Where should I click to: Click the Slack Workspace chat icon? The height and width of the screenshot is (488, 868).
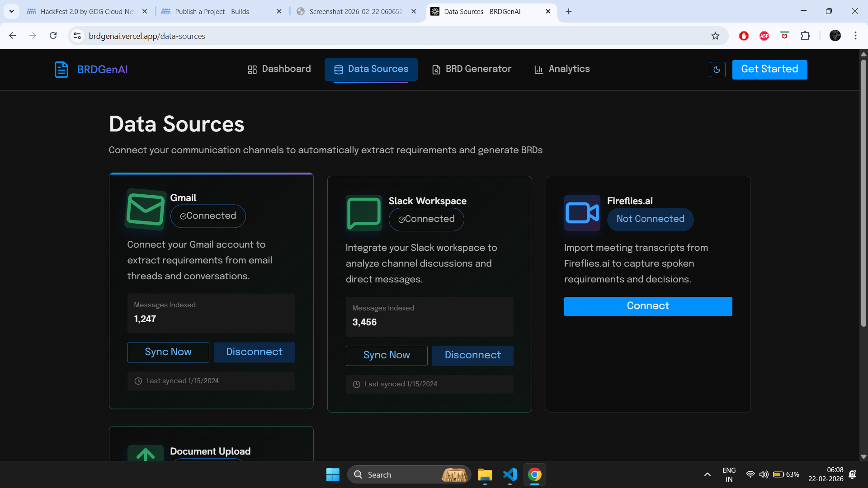(x=364, y=213)
